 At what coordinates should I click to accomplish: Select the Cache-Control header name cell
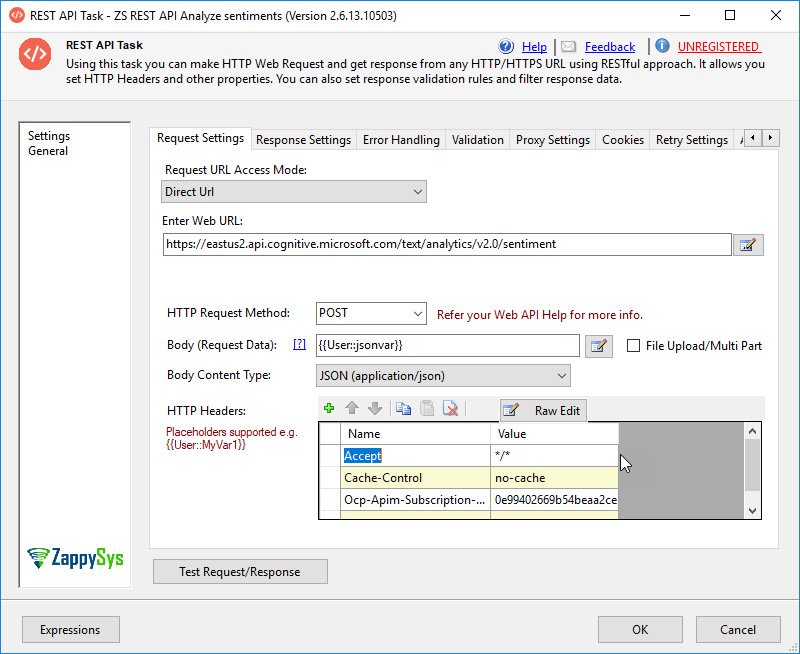[x=415, y=478]
